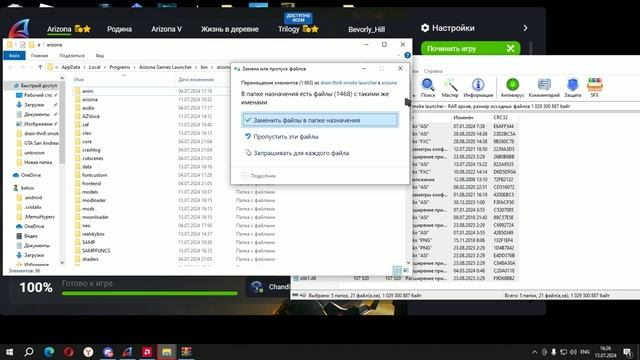Click the launcher green progress bar

point(149,293)
